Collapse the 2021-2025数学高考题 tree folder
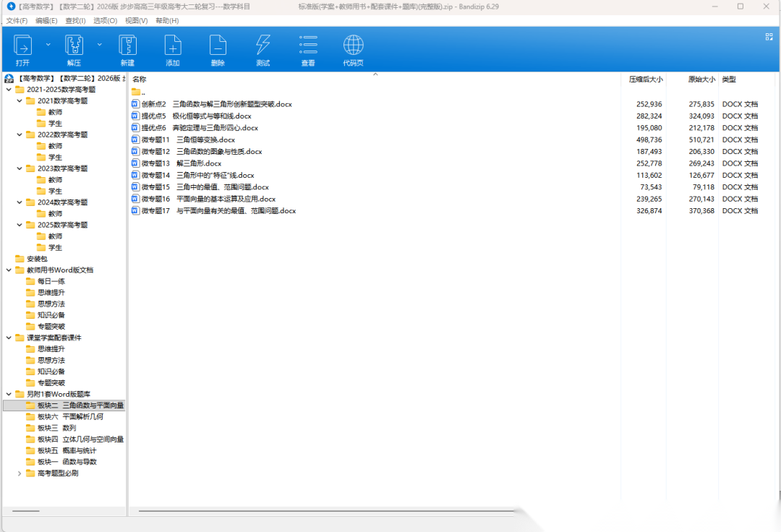This screenshot has height=532, width=781. 9,90
